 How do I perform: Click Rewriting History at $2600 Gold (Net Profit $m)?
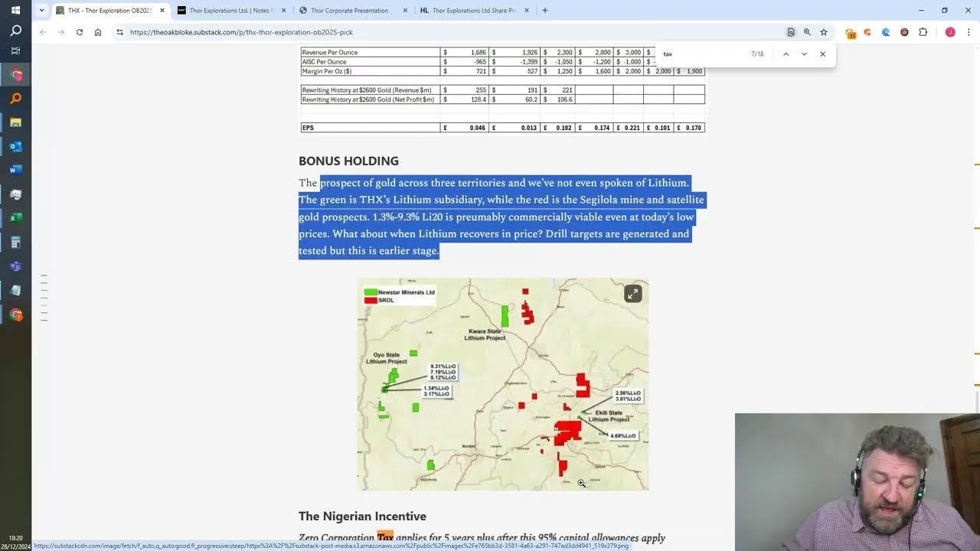[x=368, y=99]
